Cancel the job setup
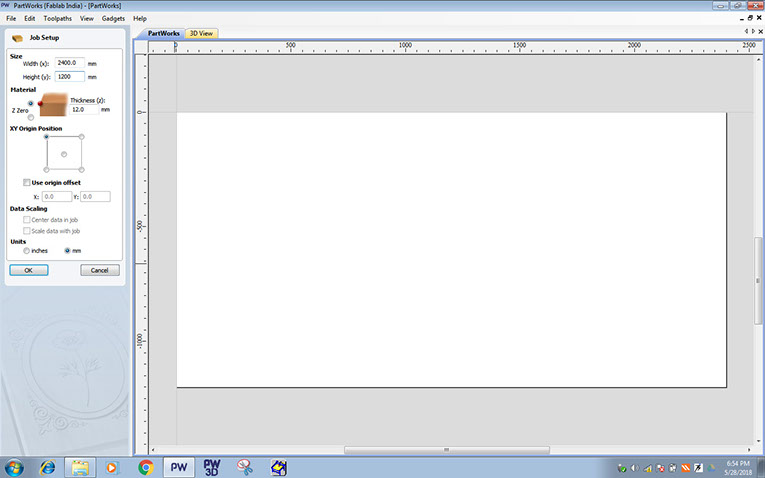 coord(100,270)
